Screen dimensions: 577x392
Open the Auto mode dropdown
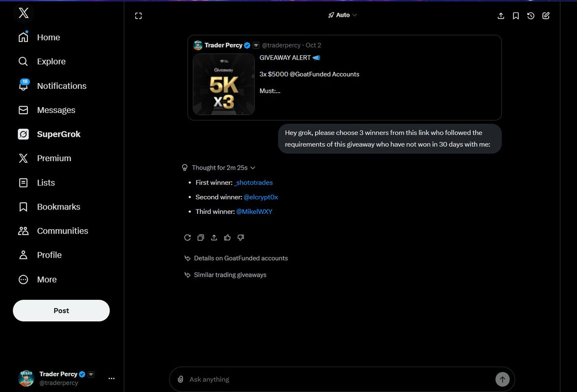point(342,15)
